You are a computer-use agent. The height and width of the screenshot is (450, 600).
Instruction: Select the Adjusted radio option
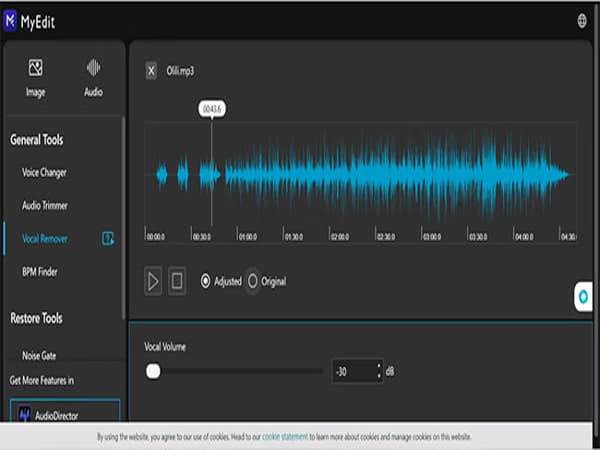(205, 281)
